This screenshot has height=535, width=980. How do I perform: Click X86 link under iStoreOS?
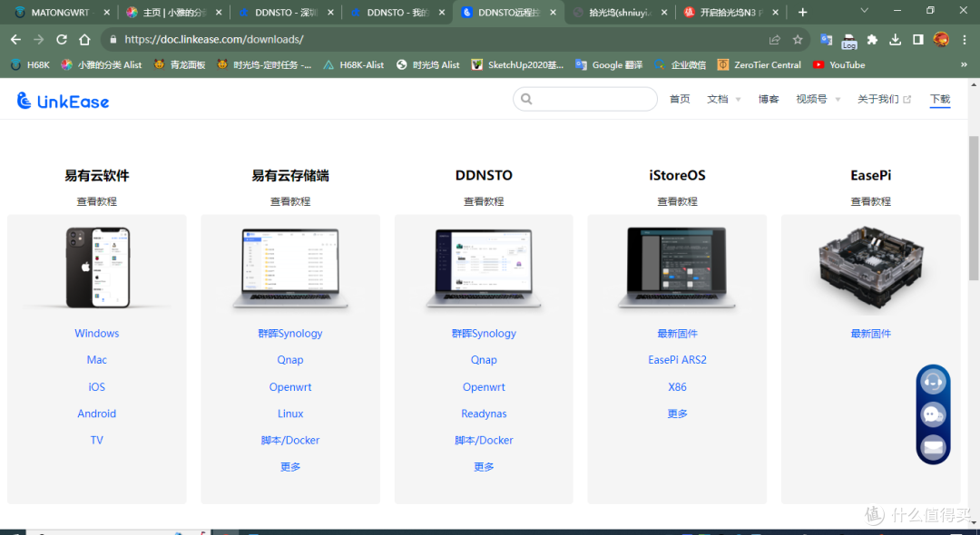tap(678, 387)
